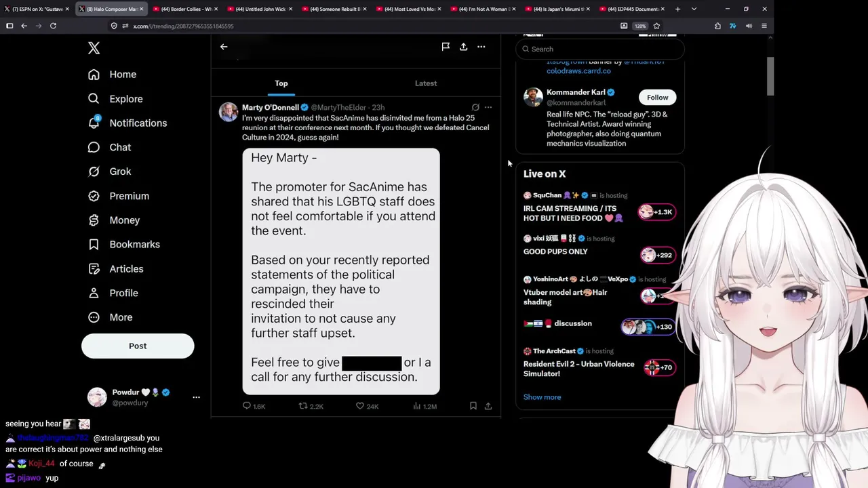Click Marty O'Donnell's avatar
Viewport: 868px width, 488px height.
click(x=229, y=112)
